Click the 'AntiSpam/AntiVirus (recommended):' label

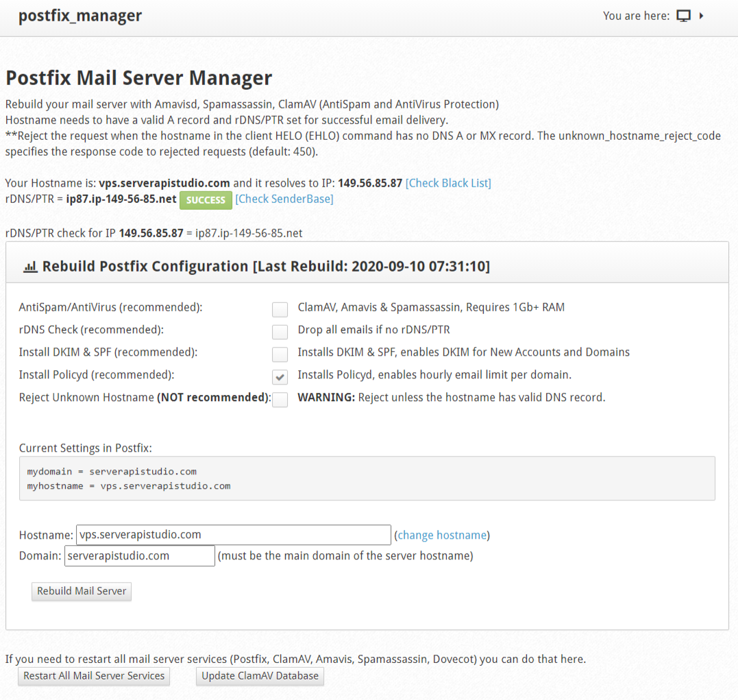click(x=110, y=308)
